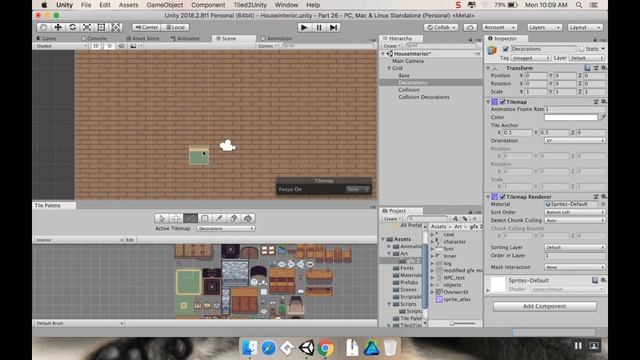This screenshot has width=640, height=360.
Task: Click the Play button
Action: [304, 27]
